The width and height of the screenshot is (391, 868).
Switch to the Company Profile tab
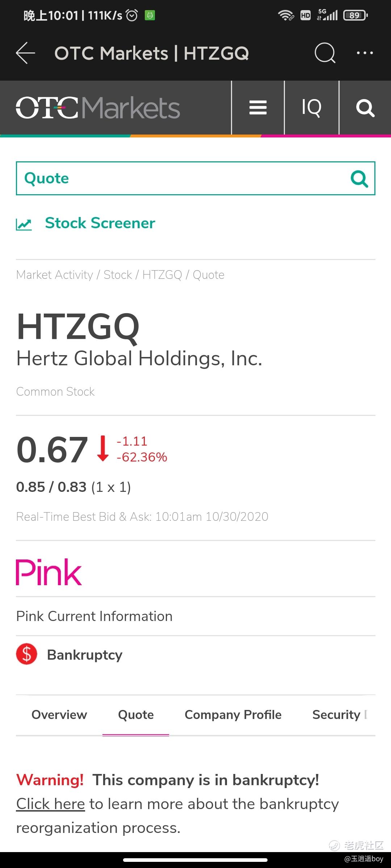[233, 715]
